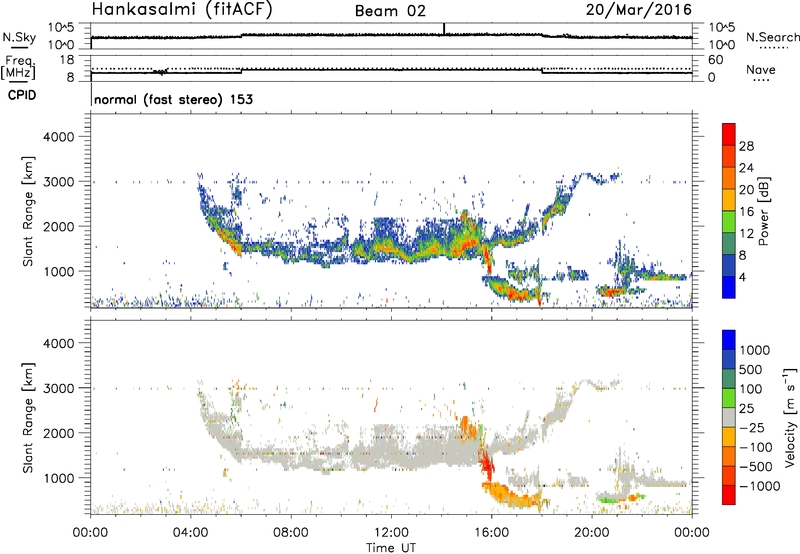
Task: Click the 2000 tick on the velocity panel axis
Action: pyautogui.click(x=58, y=433)
